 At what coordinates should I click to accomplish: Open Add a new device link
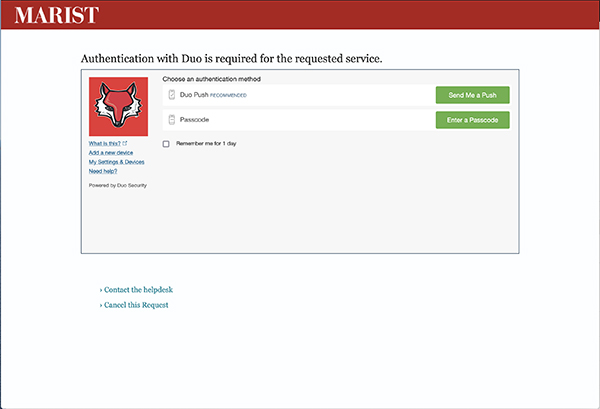click(111, 153)
